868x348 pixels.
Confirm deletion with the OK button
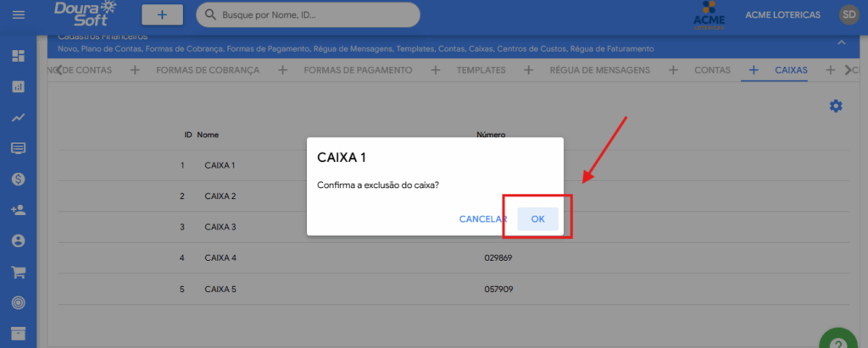[x=537, y=218]
